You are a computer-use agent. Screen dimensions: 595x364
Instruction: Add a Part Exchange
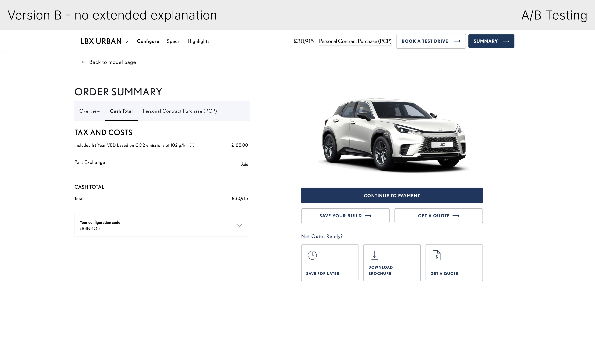[x=244, y=164]
